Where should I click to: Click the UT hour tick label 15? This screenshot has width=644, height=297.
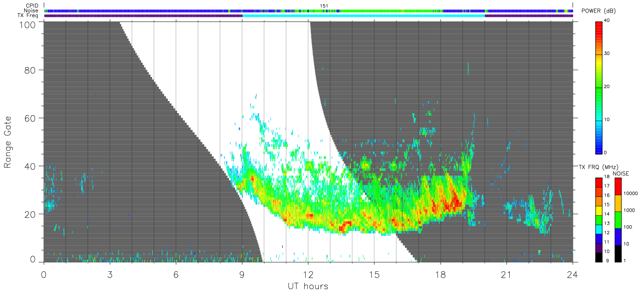coord(374,274)
